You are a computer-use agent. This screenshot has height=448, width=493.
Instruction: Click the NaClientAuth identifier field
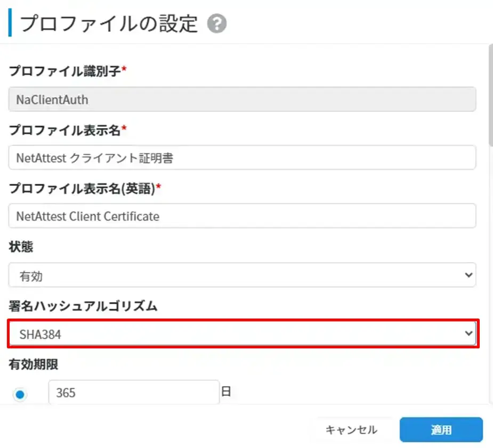[242, 100]
